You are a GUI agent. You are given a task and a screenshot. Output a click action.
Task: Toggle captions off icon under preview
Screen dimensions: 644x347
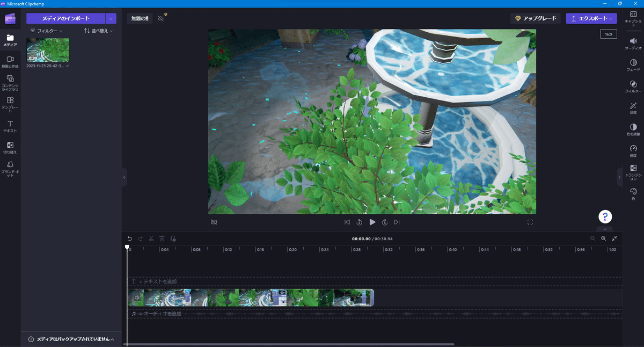coord(214,222)
